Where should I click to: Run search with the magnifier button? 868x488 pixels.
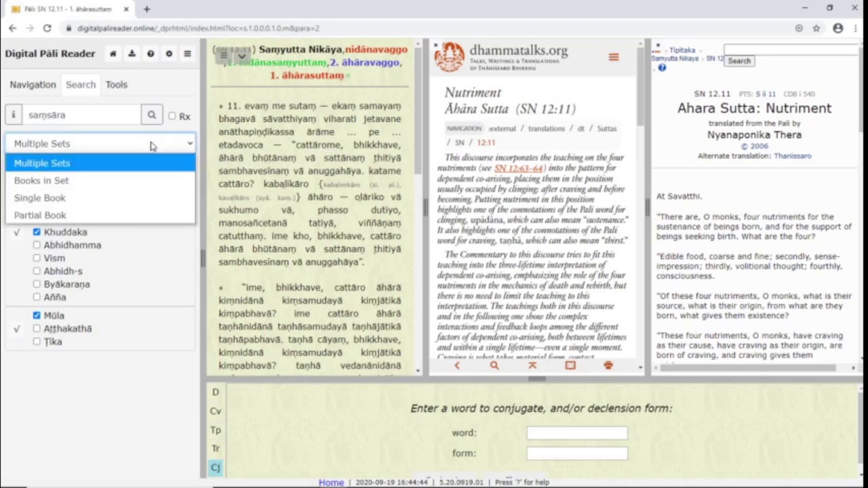(x=152, y=115)
